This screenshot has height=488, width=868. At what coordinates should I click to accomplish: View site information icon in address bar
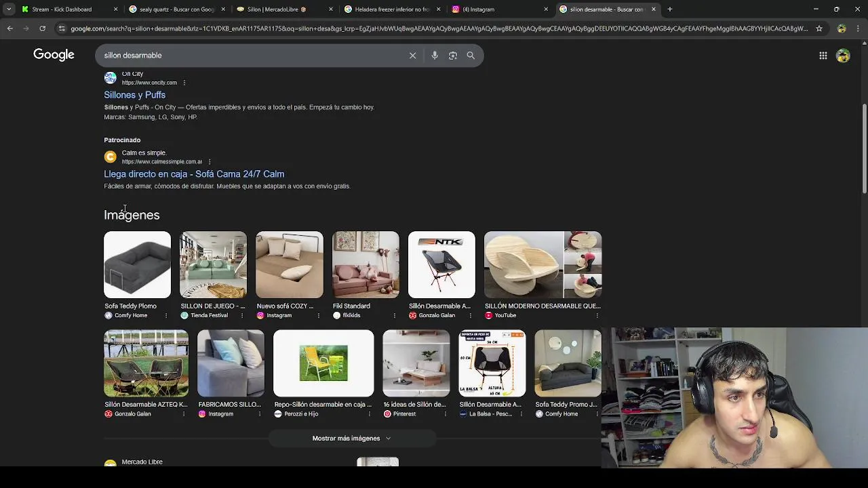pos(62,28)
